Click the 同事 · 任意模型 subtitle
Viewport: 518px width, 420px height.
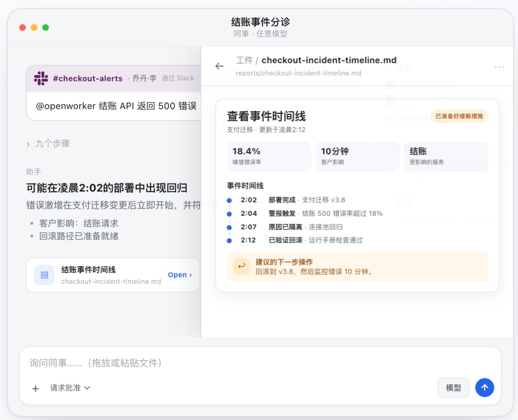pos(260,34)
